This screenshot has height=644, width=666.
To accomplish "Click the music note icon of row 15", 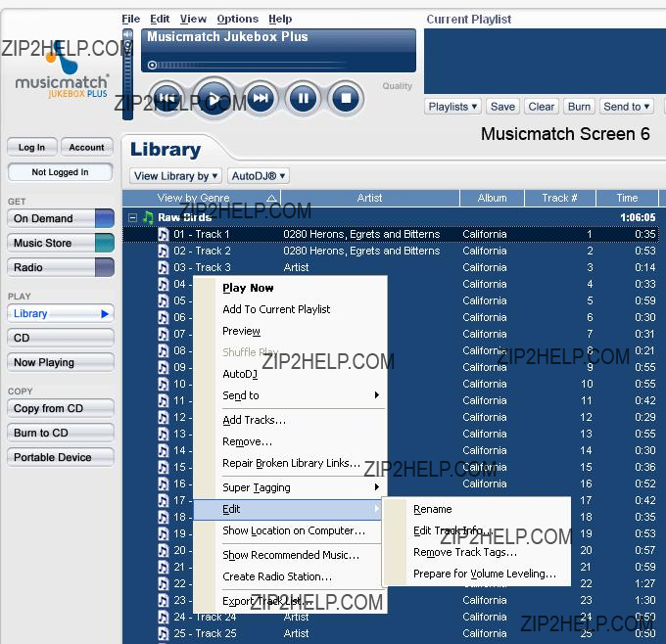I will click(x=164, y=468).
